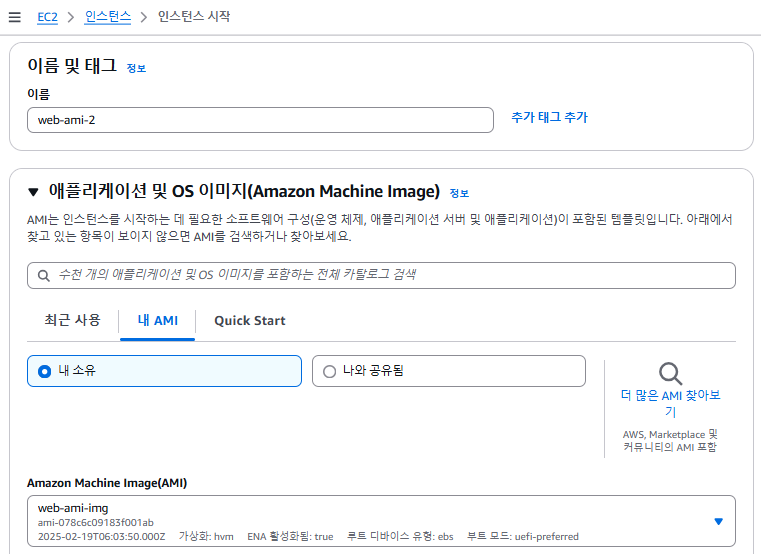
Task: Click the AMI ID ami-078c6c09183f001ab text
Action: point(96,522)
